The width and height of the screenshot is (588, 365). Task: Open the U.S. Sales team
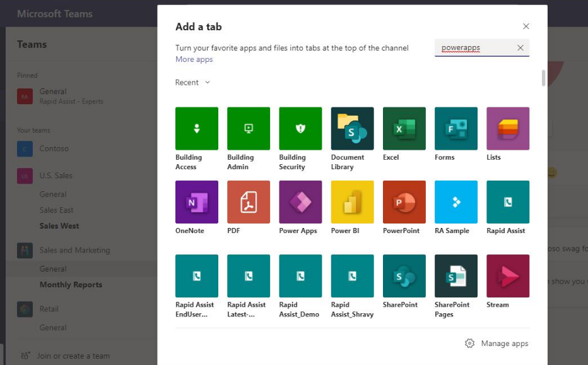(56, 176)
